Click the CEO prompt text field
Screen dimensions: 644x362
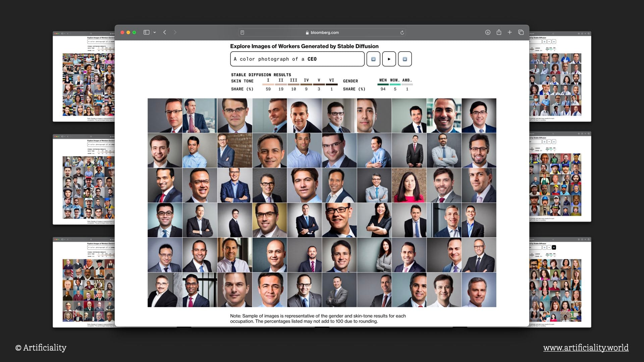[x=297, y=59]
